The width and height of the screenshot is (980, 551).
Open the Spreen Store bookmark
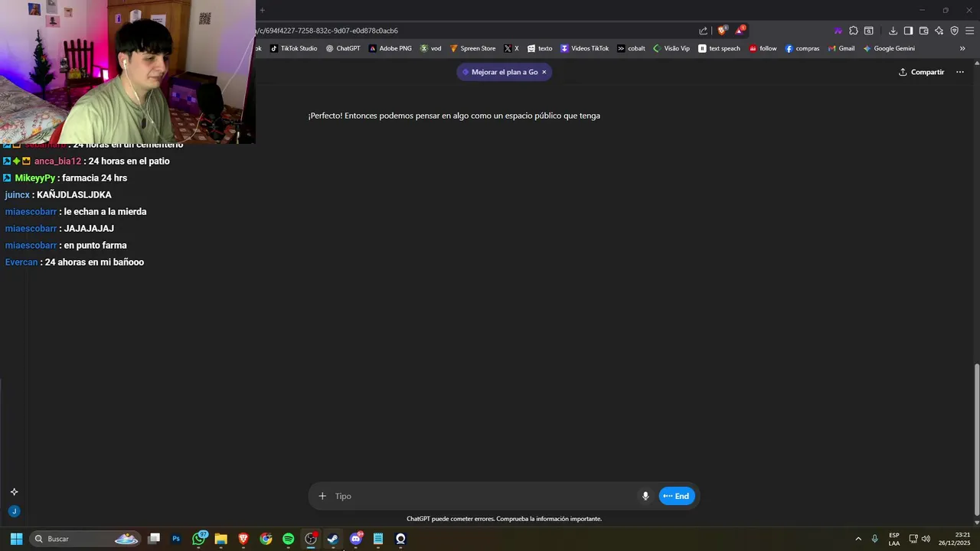point(472,48)
